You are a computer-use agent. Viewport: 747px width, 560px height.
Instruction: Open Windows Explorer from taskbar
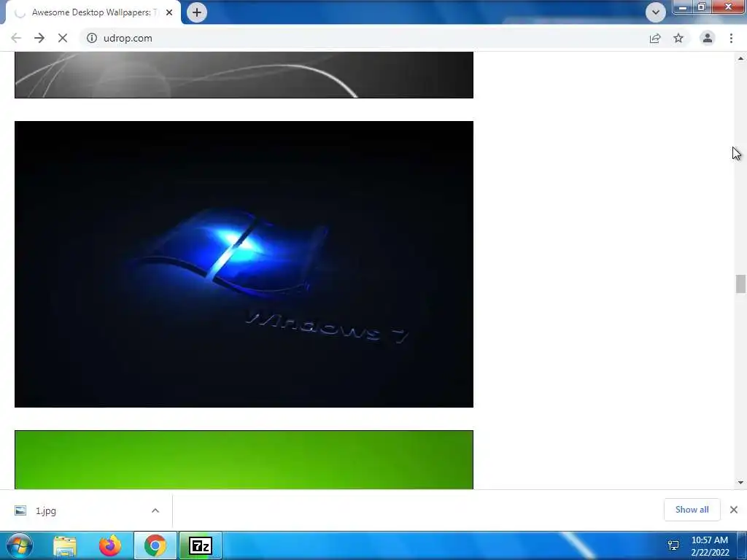click(65, 545)
